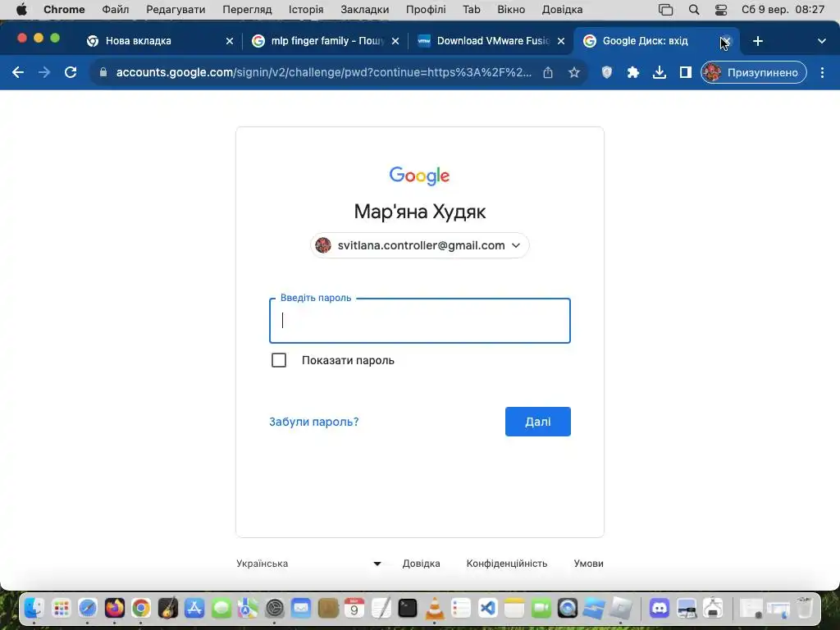
Task: Click the 'Далі' button
Action: pyautogui.click(x=538, y=422)
